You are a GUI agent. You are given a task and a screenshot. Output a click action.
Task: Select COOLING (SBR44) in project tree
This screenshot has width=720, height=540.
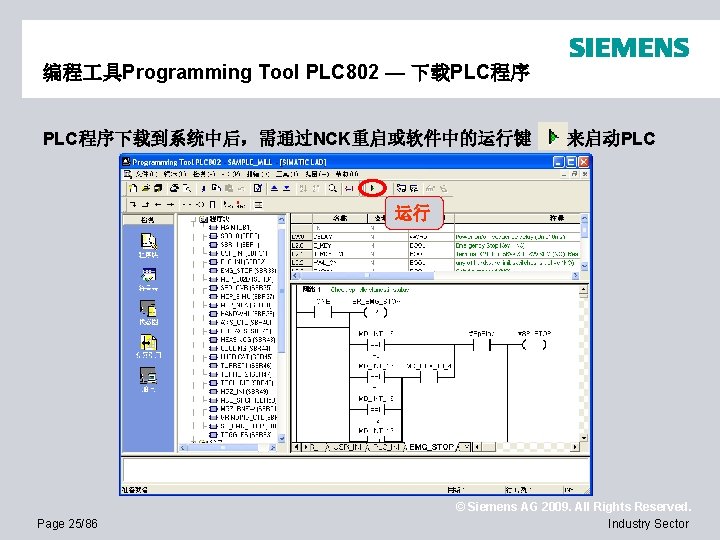246,348
